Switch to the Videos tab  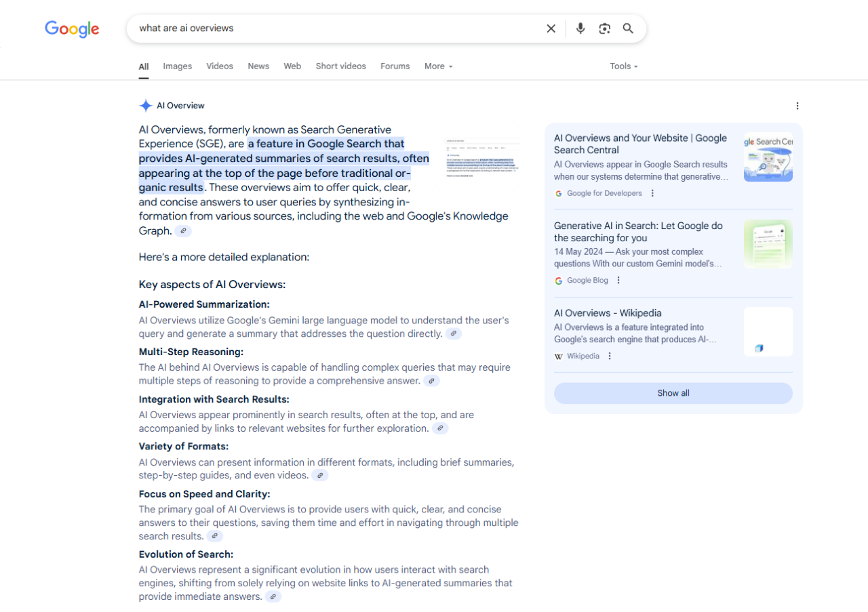220,66
